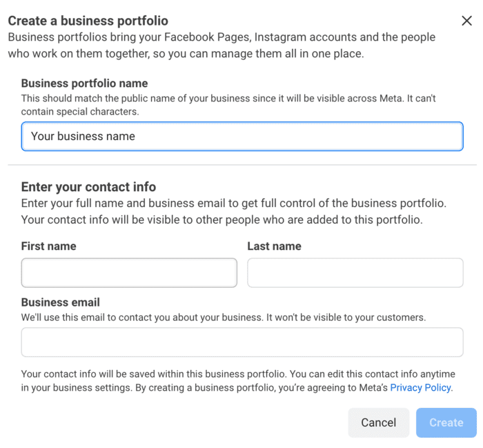Click the Business portfolio name input field
This screenshot has height=448, width=483.
241,136
